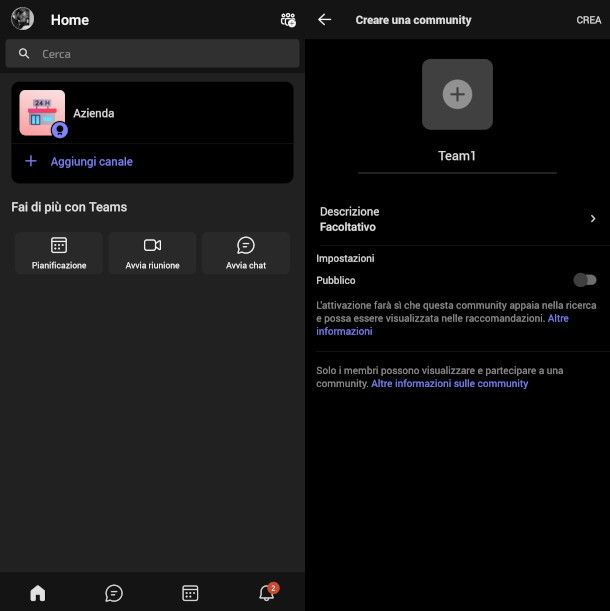This screenshot has height=611, width=610.
Task: Click the Impostazioni section label
Action: [x=345, y=258]
